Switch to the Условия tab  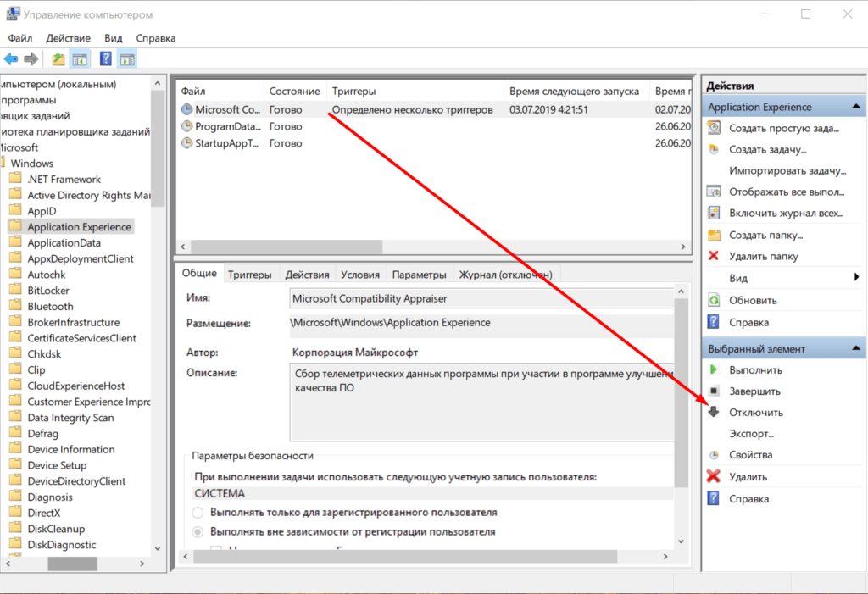[x=360, y=275]
